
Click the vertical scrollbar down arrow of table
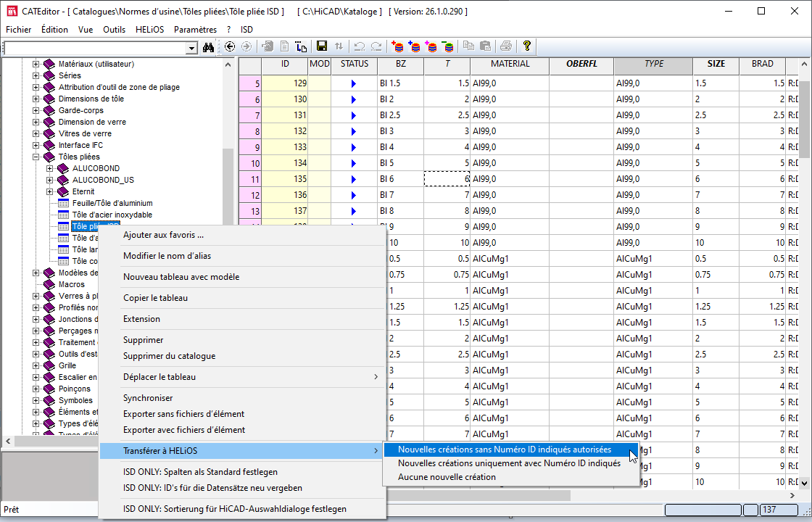coord(805,482)
